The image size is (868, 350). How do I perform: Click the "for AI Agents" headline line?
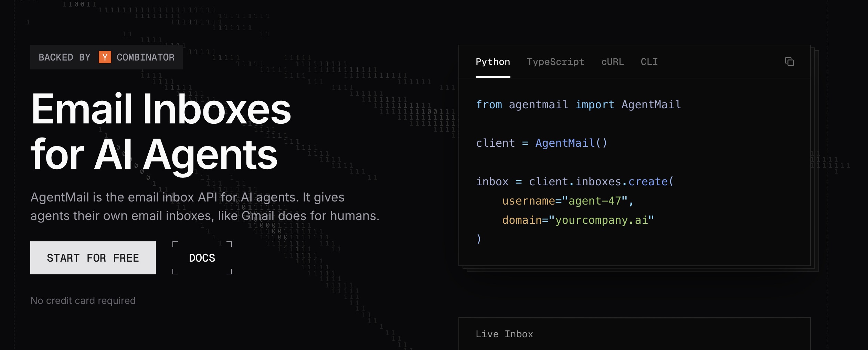(154, 155)
